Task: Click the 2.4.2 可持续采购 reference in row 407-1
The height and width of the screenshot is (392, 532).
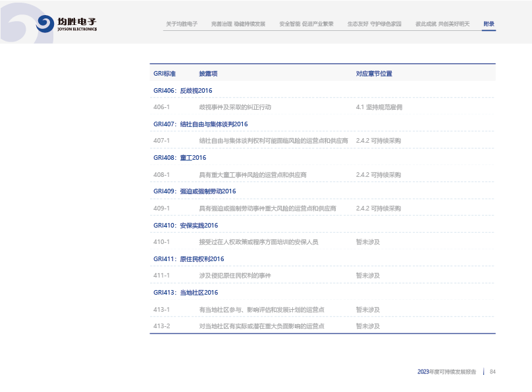Action: pos(378,141)
